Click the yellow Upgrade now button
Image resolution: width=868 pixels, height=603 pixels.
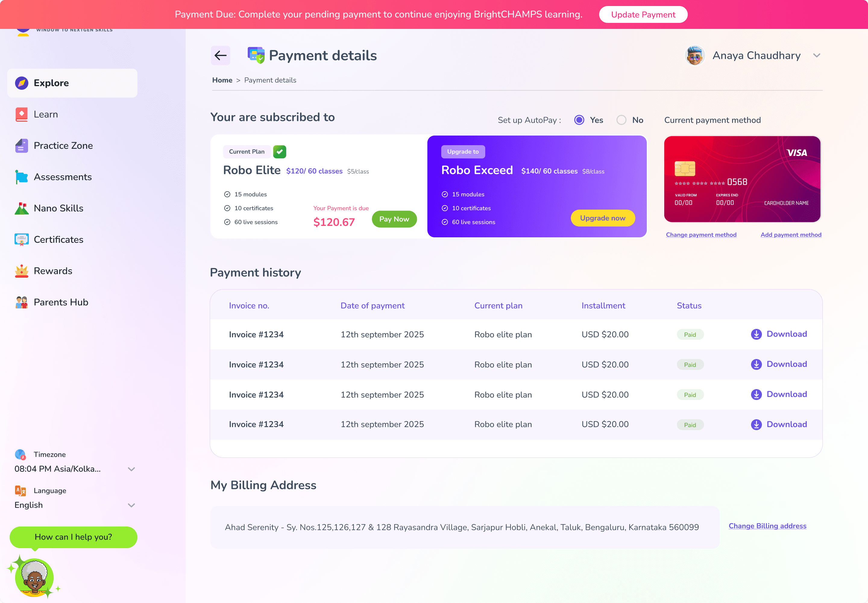pyautogui.click(x=602, y=218)
